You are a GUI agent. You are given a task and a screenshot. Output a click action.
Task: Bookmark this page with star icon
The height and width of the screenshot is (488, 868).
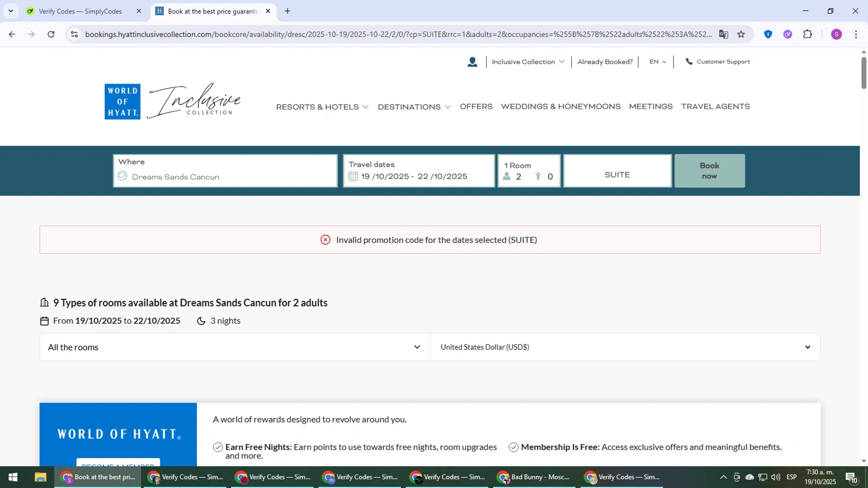[741, 34]
